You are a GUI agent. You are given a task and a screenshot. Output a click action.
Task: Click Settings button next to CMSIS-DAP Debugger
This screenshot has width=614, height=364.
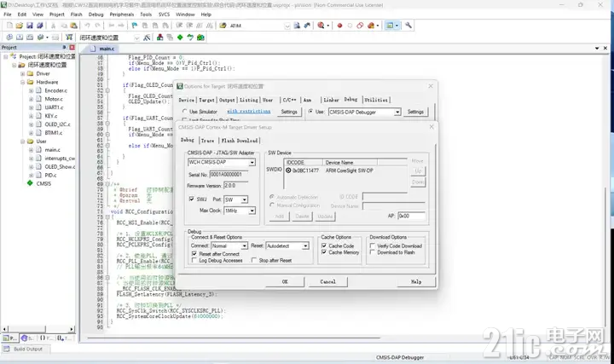click(x=415, y=112)
